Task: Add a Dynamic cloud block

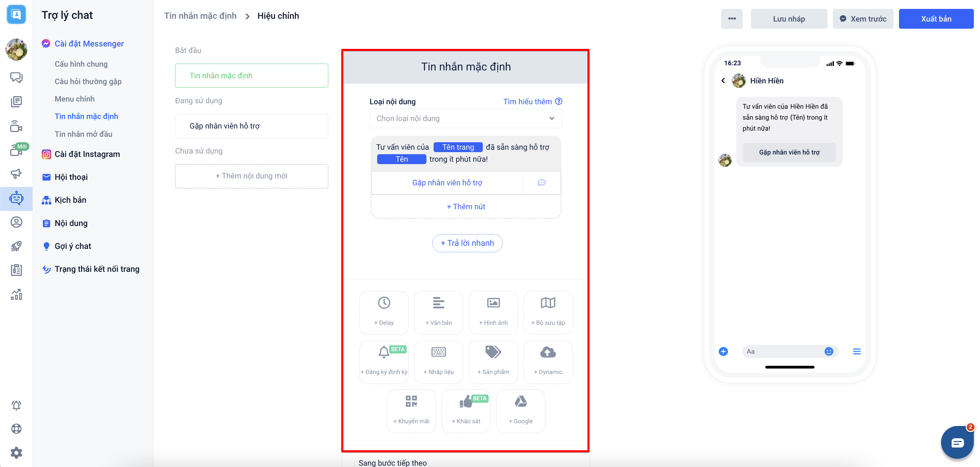Action: [x=548, y=361]
